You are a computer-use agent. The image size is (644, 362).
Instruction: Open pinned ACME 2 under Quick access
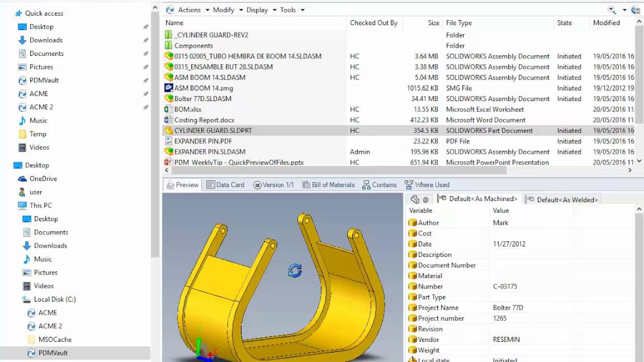36,107
